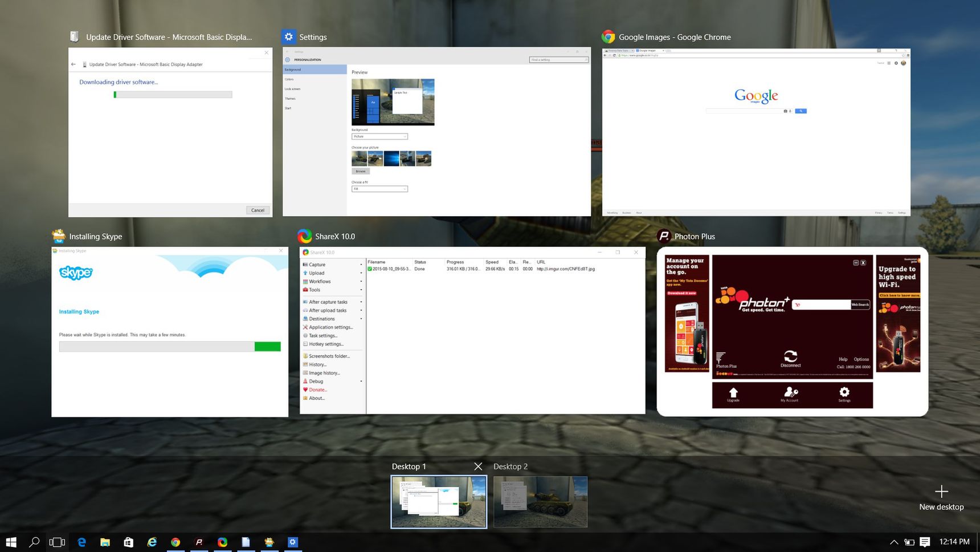This screenshot has width=980, height=552.
Task: Click the Photon Plus taskbar icon
Action: pos(199,542)
